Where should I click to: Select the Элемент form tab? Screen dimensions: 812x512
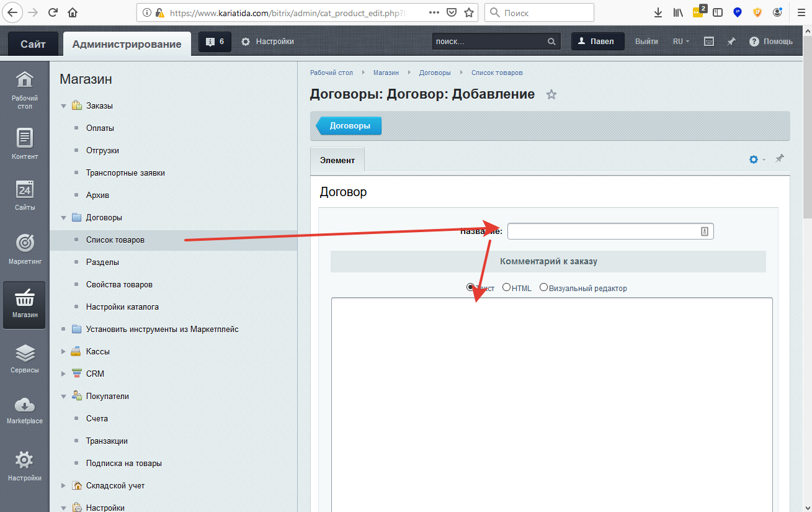(337, 160)
